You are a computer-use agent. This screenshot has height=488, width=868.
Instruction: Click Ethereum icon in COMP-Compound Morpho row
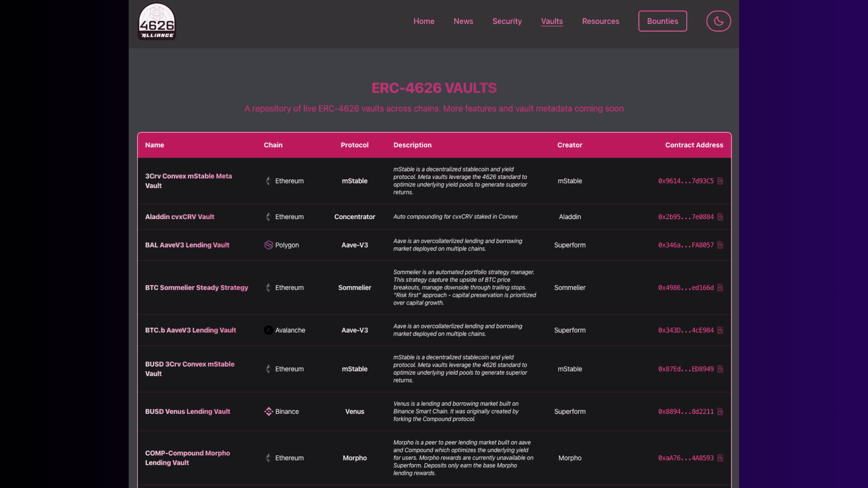click(x=269, y=458)
